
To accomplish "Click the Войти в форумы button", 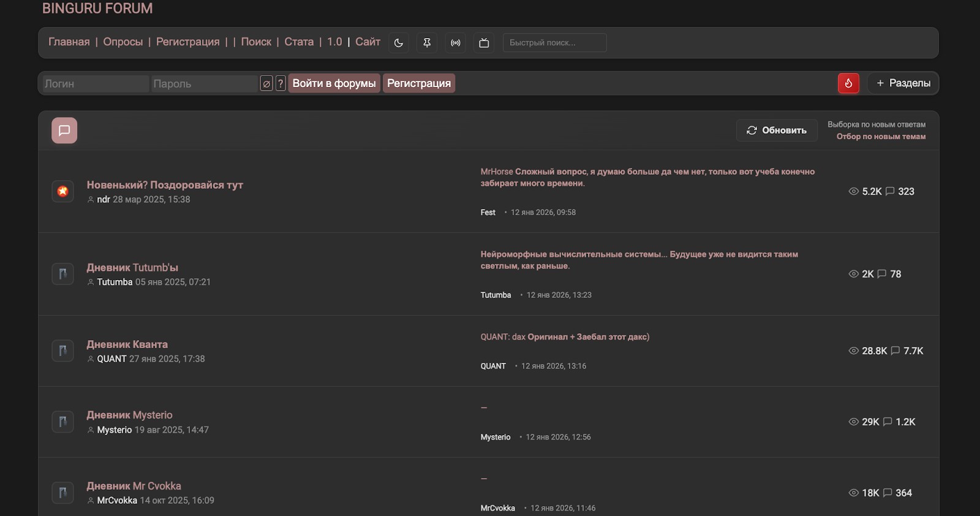I will 334,83.
